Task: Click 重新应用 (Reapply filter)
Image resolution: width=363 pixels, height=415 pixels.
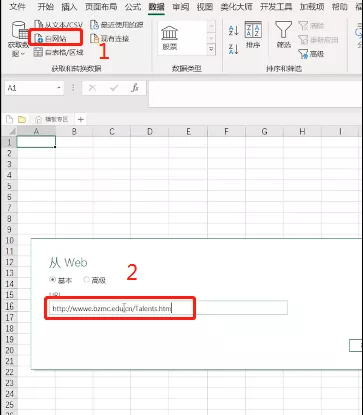Action: point(318,40)
